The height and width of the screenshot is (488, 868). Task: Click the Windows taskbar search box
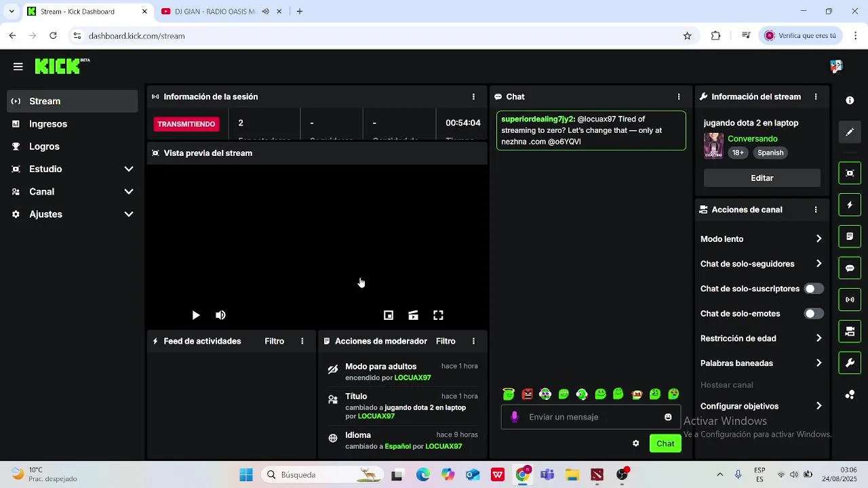tap(323, 475)
